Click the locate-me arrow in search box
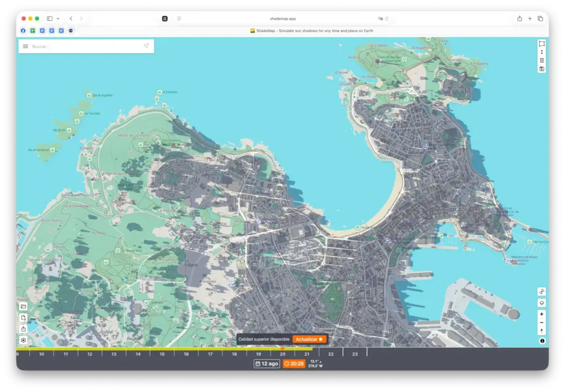Screen dimensions: 565x392 [146, 46]
